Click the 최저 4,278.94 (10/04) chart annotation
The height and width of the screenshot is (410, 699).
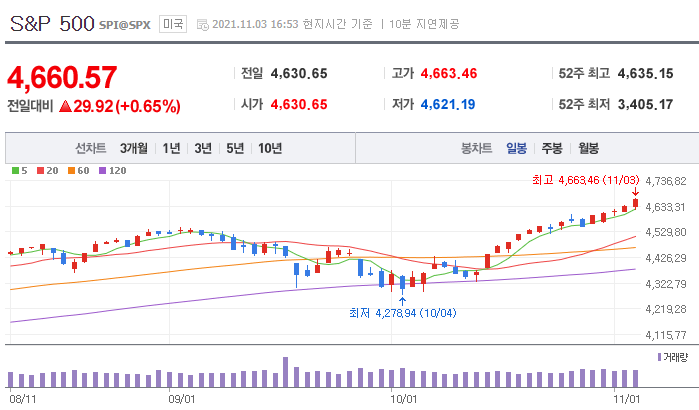(403, 313)
